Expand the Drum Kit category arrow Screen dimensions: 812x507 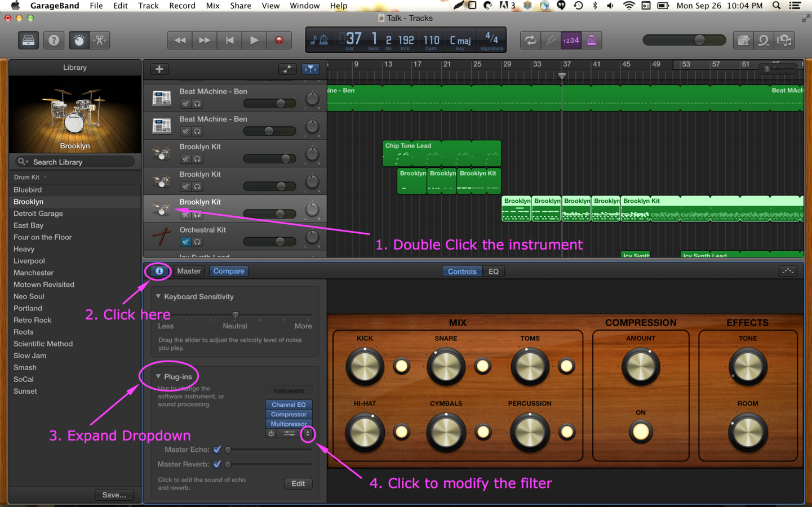pos(45,177)
